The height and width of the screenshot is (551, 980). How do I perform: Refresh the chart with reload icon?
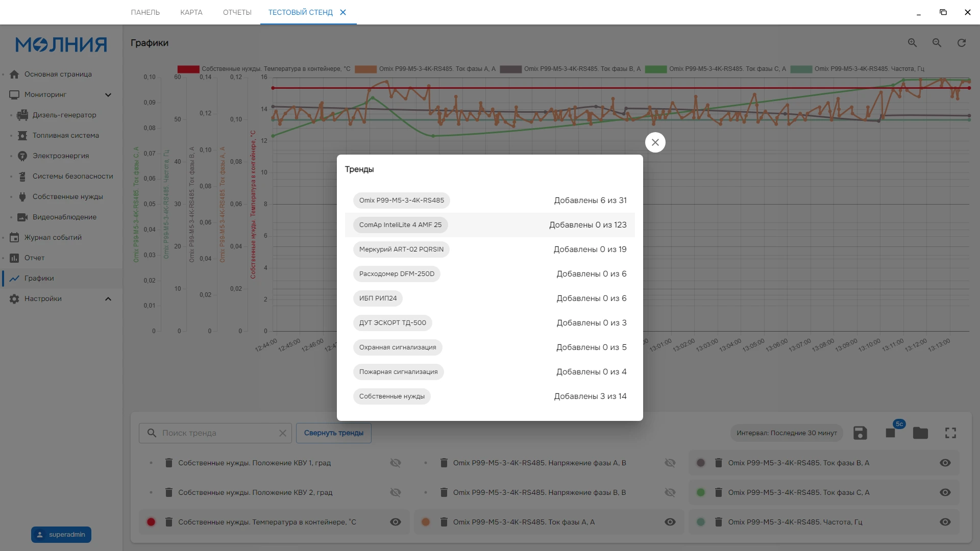coord(962,43)
